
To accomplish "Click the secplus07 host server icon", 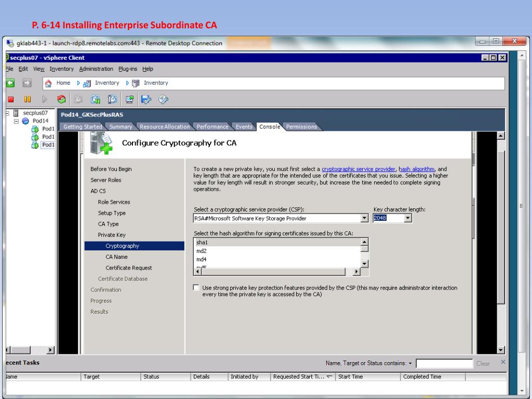I will click(x=16, y=113).
